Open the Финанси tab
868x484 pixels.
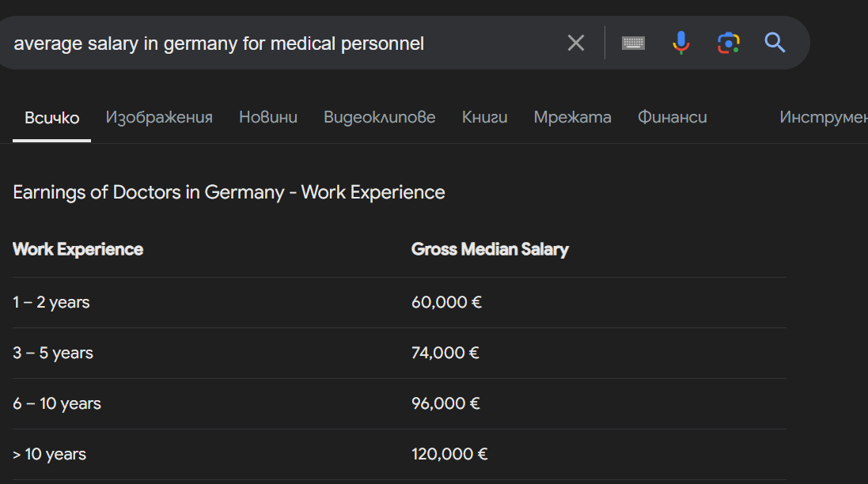(673, 118)
